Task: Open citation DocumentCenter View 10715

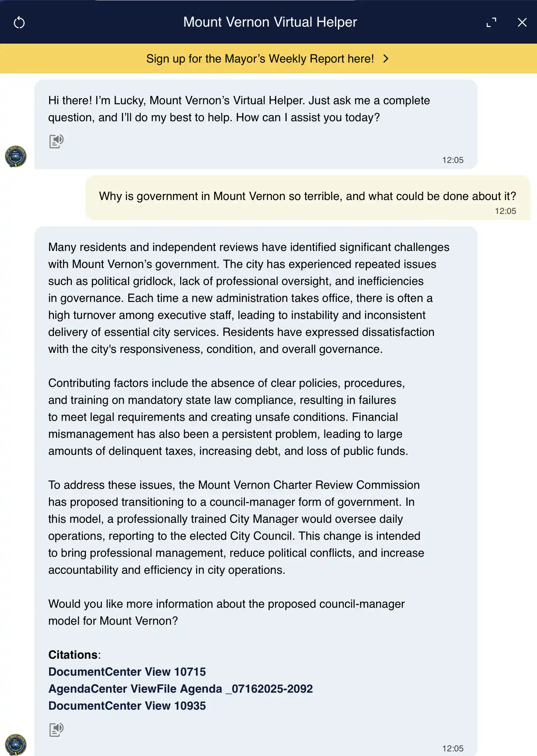Action: click(127, 672)
